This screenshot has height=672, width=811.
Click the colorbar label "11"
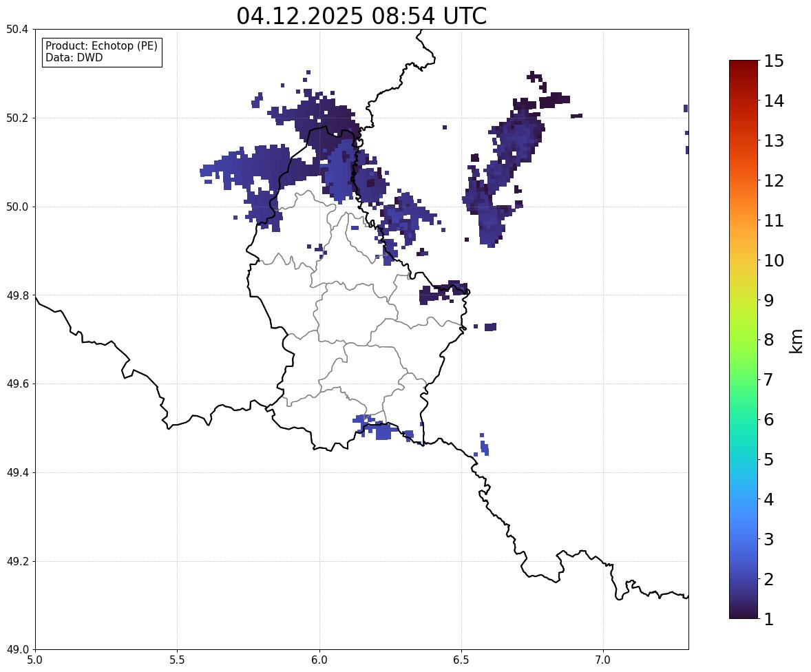pyautogui.click(x=774, y=220)
